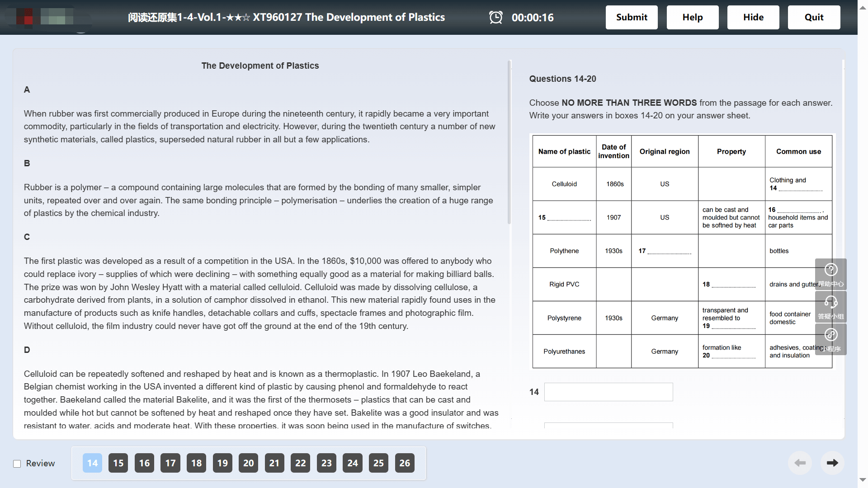The image size is (868, 488).
Task: Jump to question 24
Action: (x=353, y=463)
